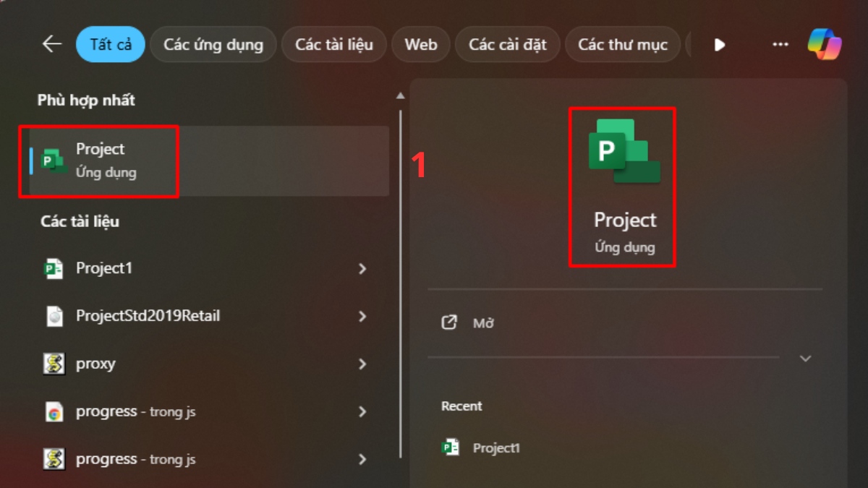Open the Các cài đặt filter tab
Screen dimensions: 868x488
pos(507,44)
